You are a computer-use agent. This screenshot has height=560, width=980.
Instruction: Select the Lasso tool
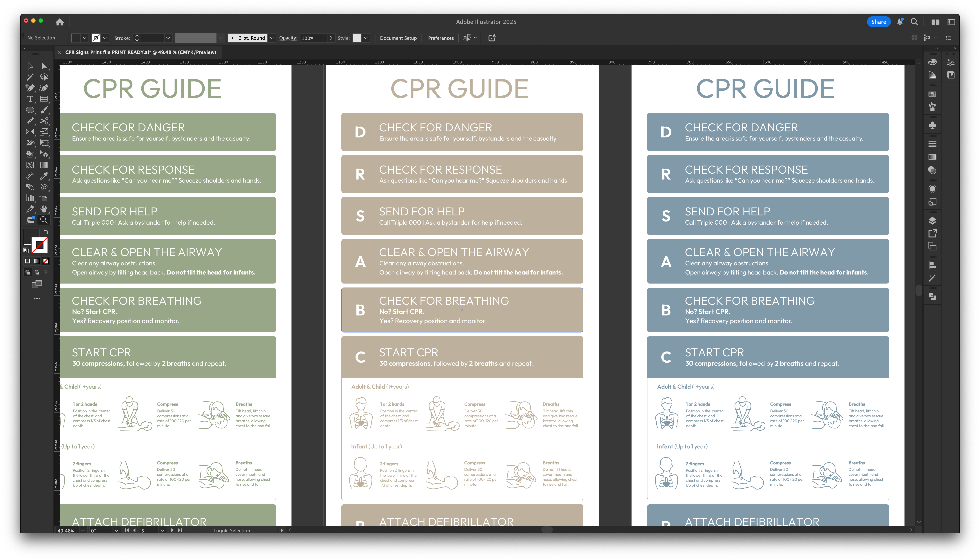pyautogui.click(x=44, y=77)
